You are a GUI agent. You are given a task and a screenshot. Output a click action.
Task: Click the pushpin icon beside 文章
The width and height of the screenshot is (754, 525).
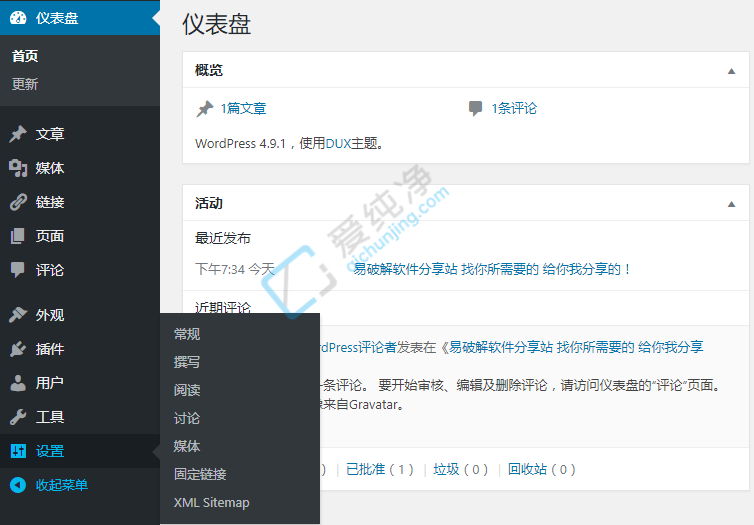[18, 134]
